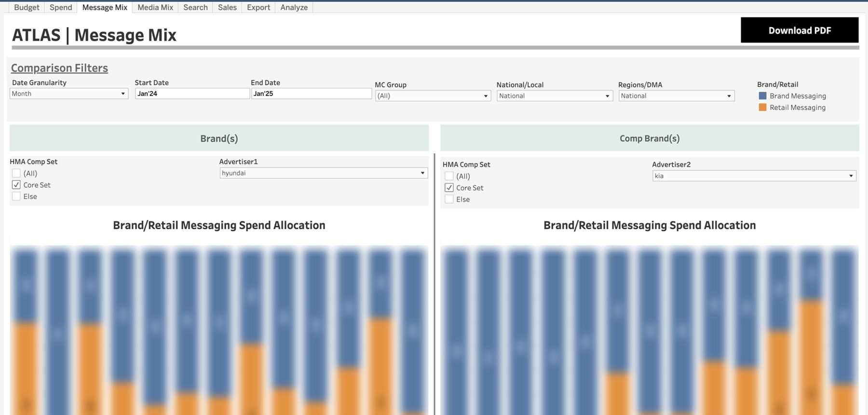The height and width of the screenshot is (415, 868).
Task: Open the Export tab
Action: pos(258,7)
